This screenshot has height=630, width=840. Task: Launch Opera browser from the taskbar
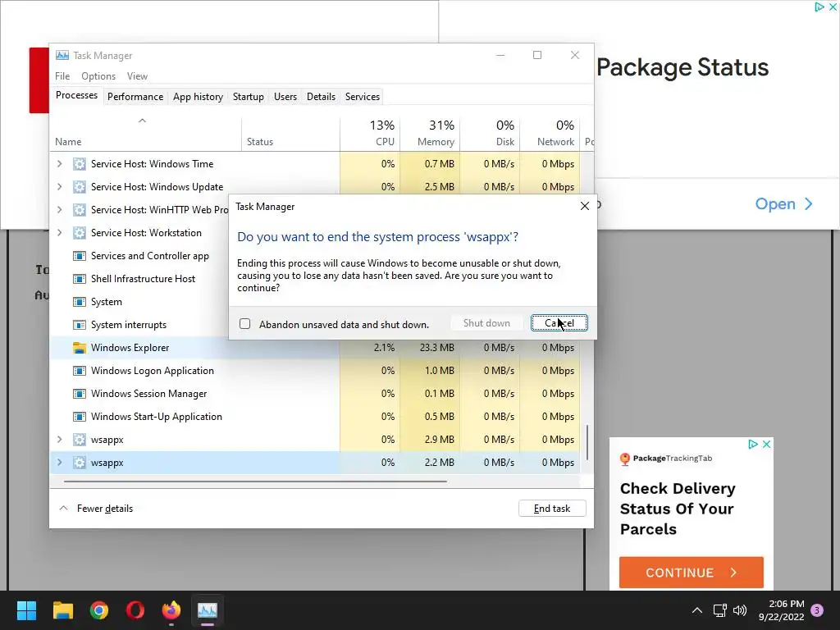[x=135, y=610]
